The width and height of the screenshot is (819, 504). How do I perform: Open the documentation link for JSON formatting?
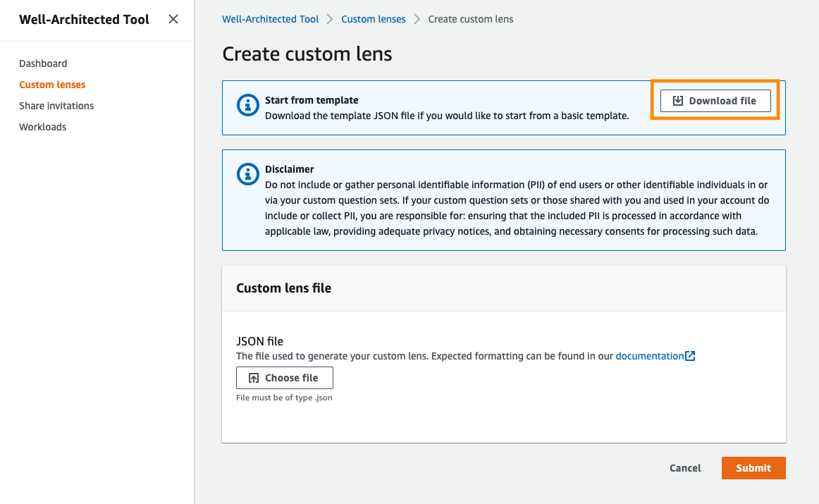[x=652, y=355]
